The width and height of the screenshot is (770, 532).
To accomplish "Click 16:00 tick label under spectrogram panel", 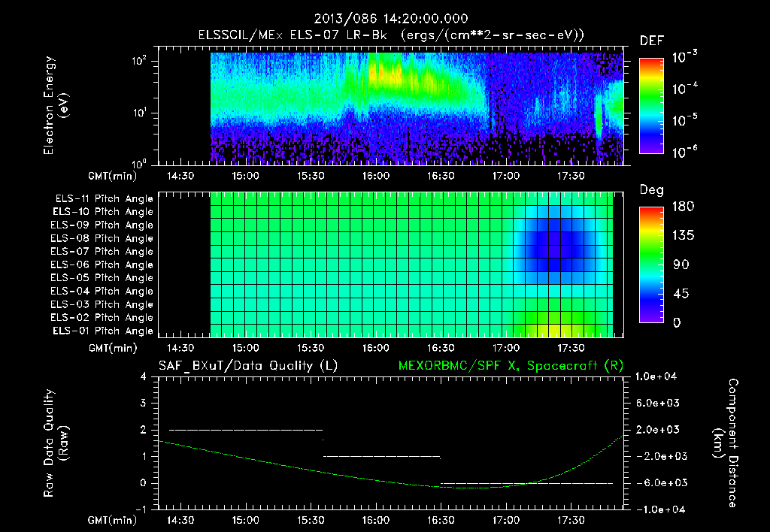I will (x=376, y=176).
